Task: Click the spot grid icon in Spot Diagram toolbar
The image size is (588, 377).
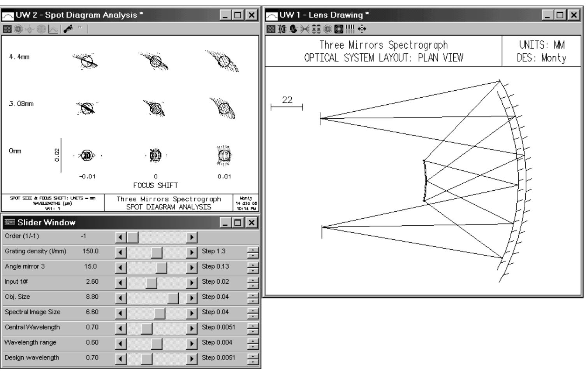Action: 7,29
